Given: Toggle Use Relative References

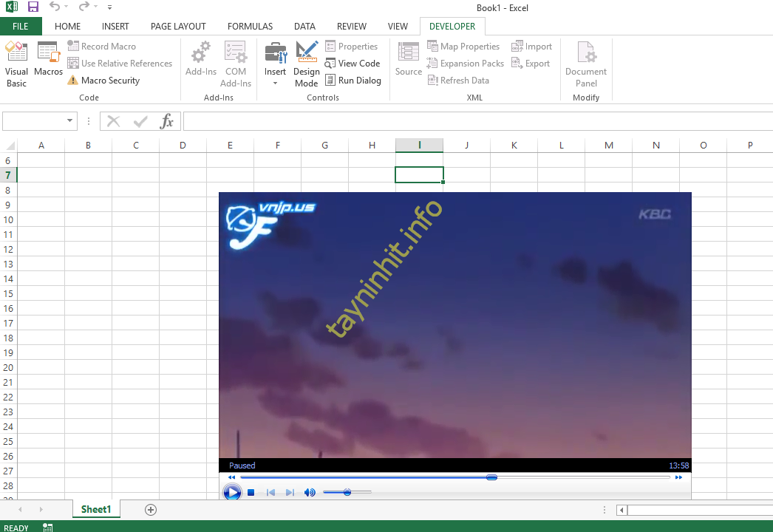Looking at the screenshot, I should [120, 64].
